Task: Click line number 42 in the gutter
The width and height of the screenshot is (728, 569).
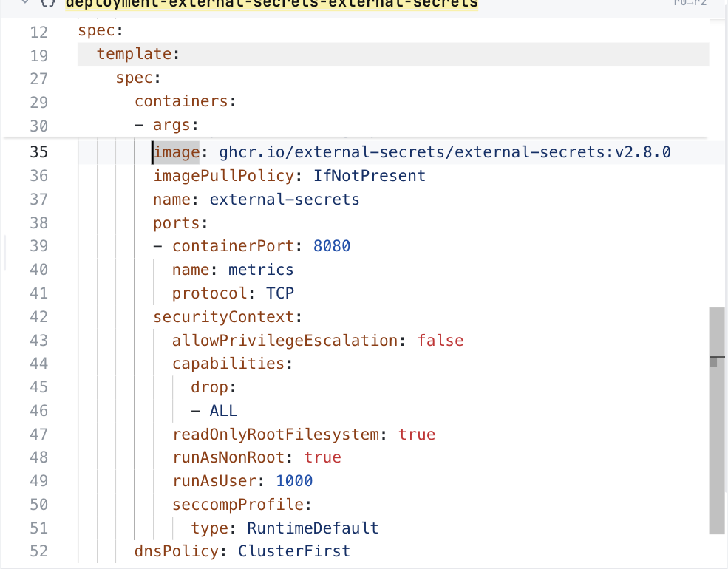Action: click(x=39, y=317)
